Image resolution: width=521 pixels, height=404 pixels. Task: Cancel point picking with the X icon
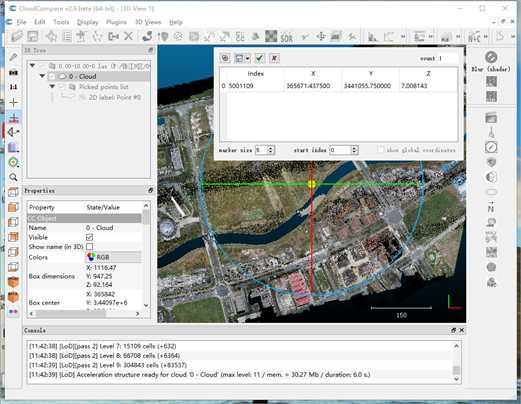click(274, 58)
